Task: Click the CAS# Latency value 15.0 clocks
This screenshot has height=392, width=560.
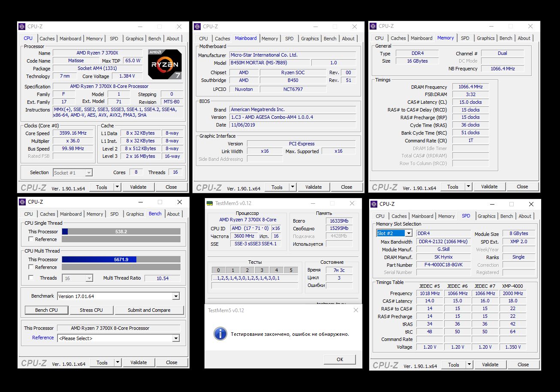Action: tap(470, 102)
